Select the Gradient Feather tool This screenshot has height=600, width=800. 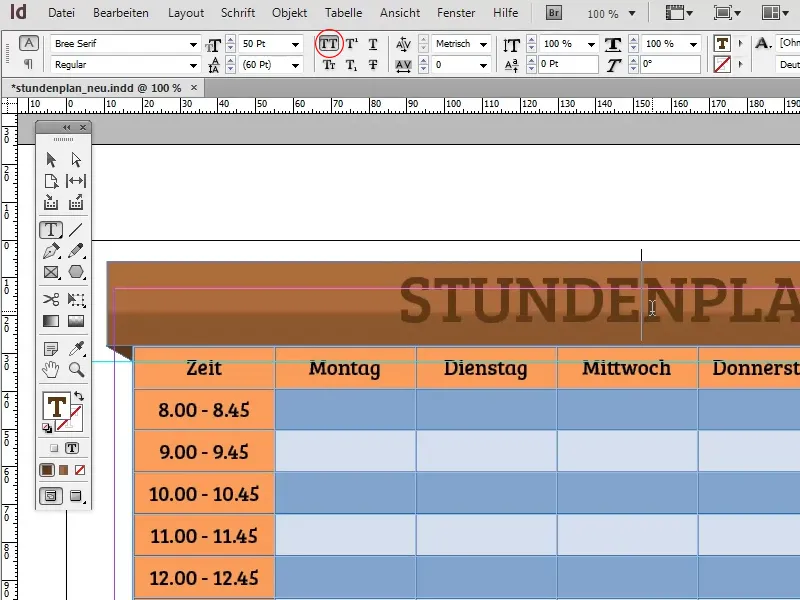[x=76, y=321]
